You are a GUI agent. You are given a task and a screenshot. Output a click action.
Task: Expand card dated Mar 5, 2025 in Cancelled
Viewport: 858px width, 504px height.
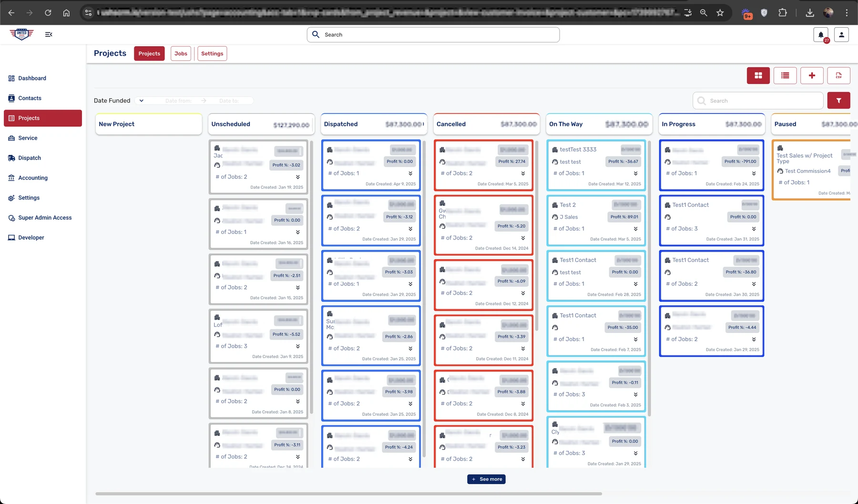click(523, 173)
